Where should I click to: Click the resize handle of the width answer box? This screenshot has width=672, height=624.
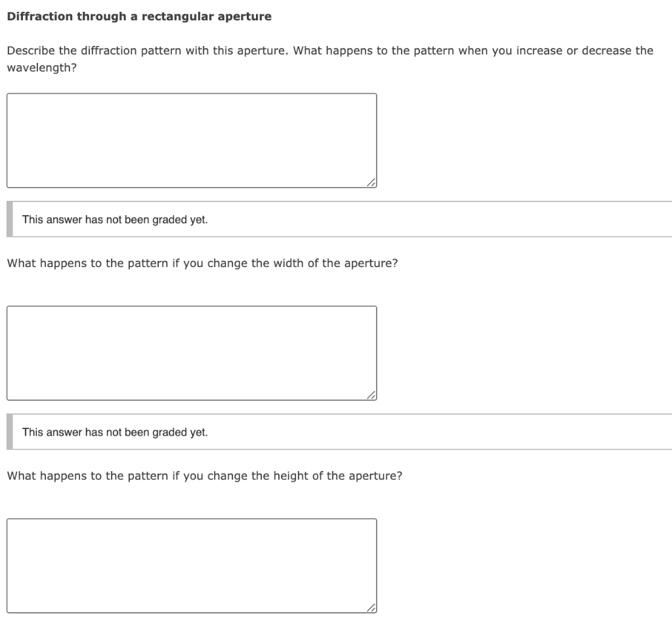[371, 394]
